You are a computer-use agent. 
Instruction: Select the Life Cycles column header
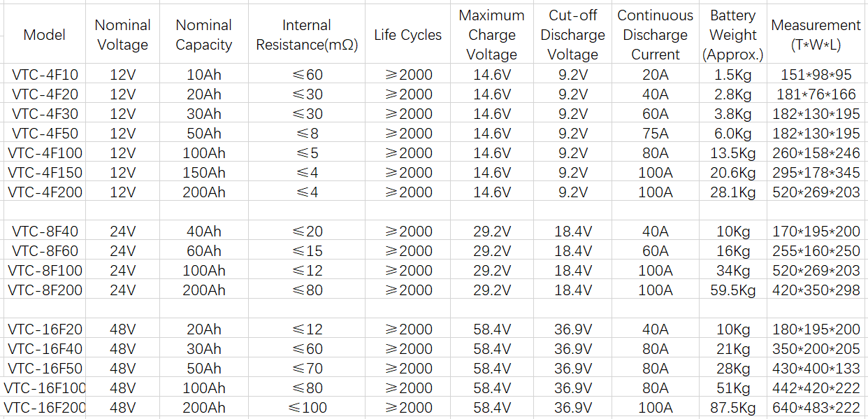click(x=407, y=35)
